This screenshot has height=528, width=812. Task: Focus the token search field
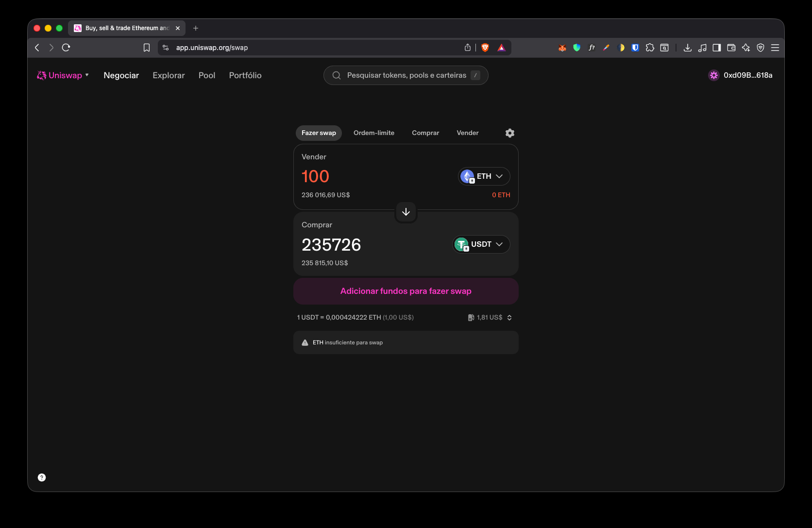406,75
